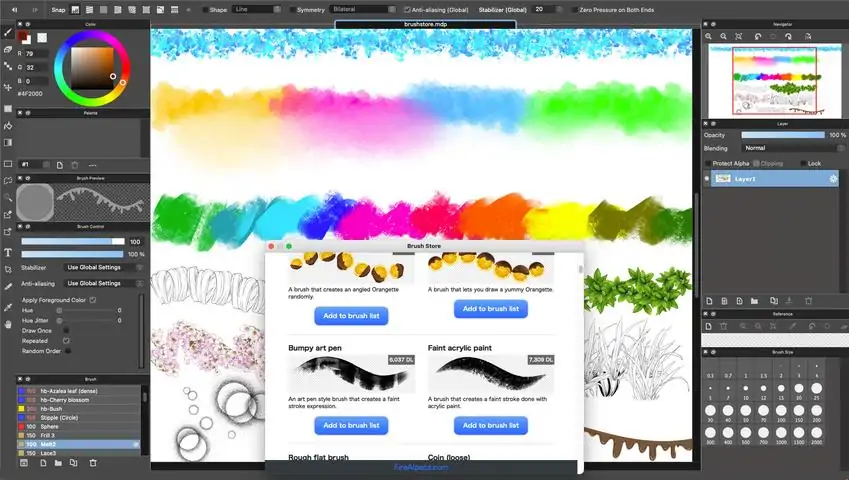Switch to the brushstore.mdp document tab

(425, 23)
